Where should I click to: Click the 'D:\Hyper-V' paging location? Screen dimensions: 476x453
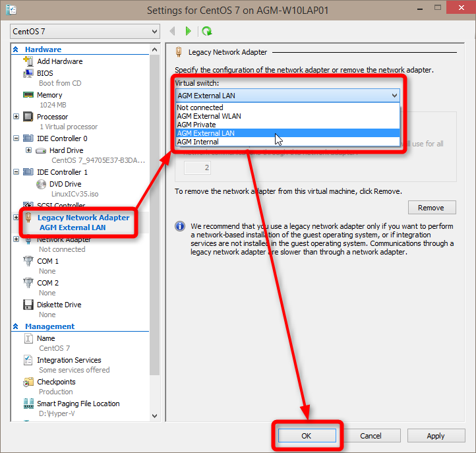point(57,413)
